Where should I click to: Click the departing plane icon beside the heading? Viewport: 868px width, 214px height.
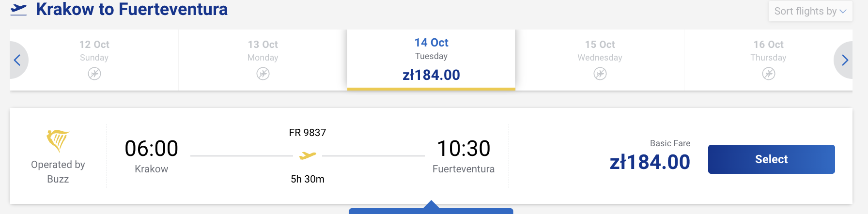tap(18, 10)
